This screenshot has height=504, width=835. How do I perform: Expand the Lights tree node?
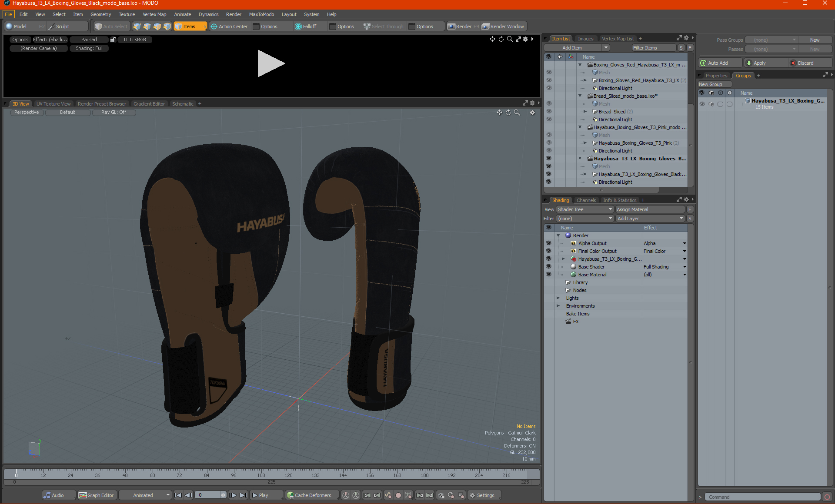point(558,298)
